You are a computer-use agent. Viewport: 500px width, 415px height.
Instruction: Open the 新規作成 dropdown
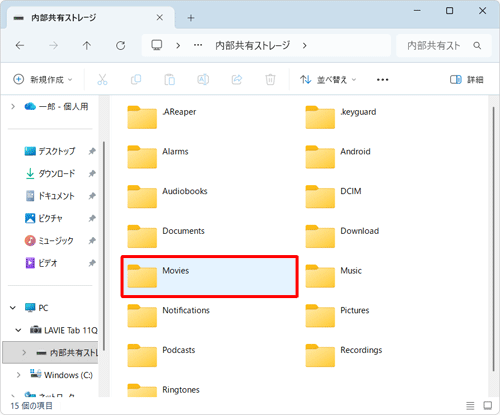tap(43, 80)
